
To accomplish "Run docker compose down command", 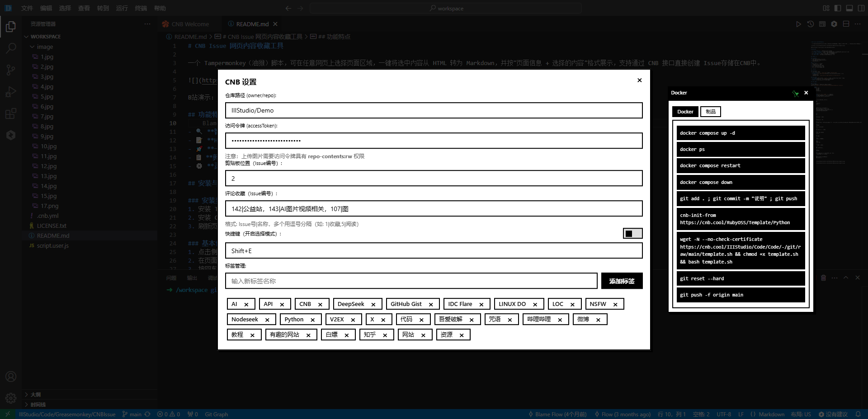I will (x=741, y=182).
